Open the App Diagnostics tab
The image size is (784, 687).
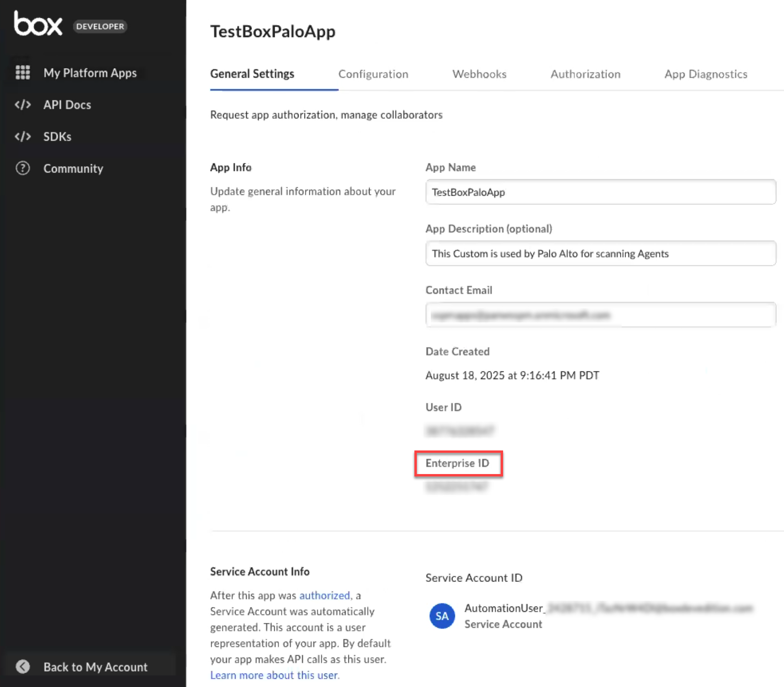tap(705, 74)
